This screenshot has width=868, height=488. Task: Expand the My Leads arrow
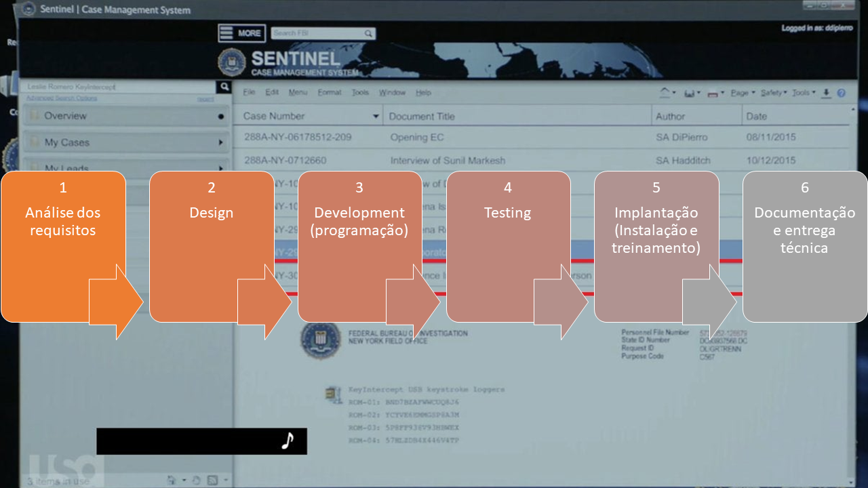pos(221,167)
